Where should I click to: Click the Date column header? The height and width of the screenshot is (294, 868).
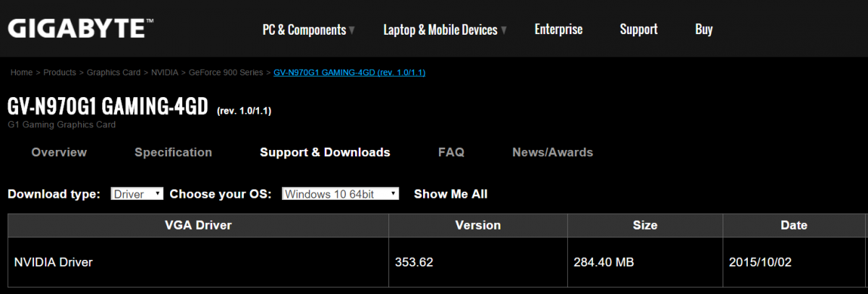(x=794, y=225)
